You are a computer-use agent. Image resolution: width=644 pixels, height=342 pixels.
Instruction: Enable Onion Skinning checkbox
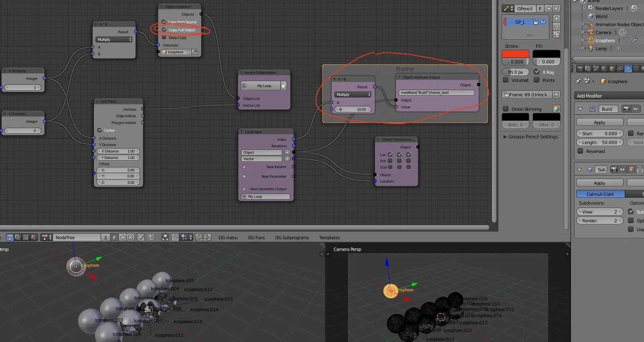[x=506, y=109]
